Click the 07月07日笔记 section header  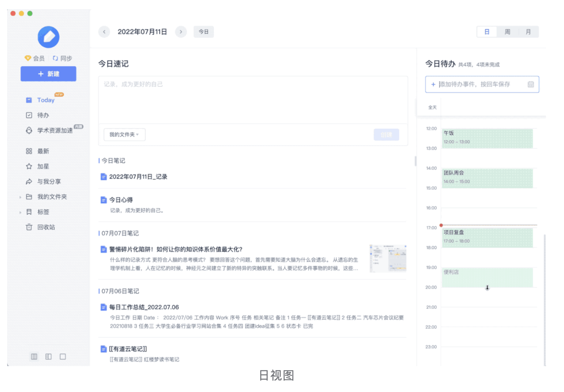tap(120, 233)
